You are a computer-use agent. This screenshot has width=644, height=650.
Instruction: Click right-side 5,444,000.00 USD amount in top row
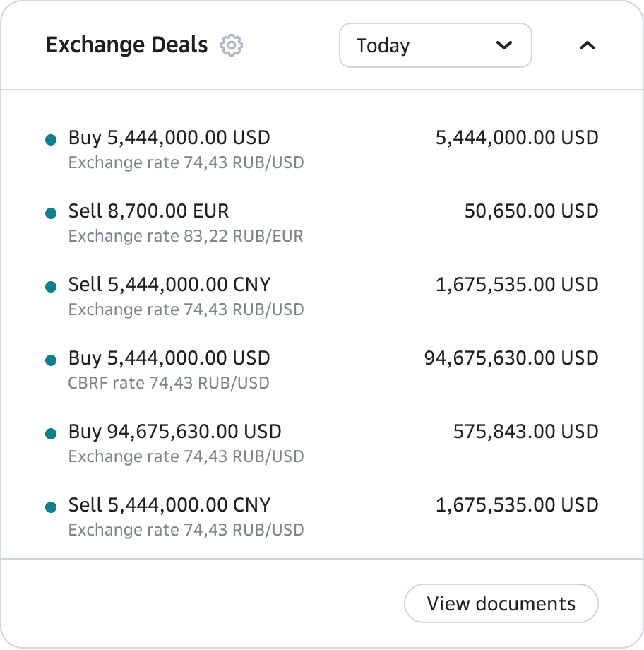click(517, 138)
